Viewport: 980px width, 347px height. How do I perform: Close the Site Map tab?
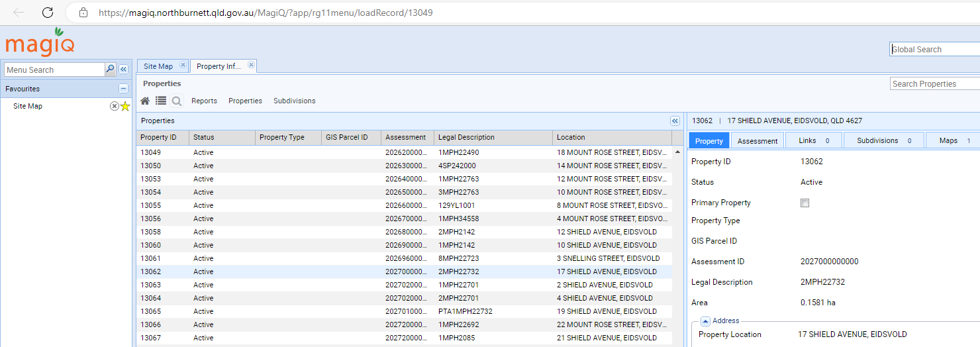[x=183, y=66]
